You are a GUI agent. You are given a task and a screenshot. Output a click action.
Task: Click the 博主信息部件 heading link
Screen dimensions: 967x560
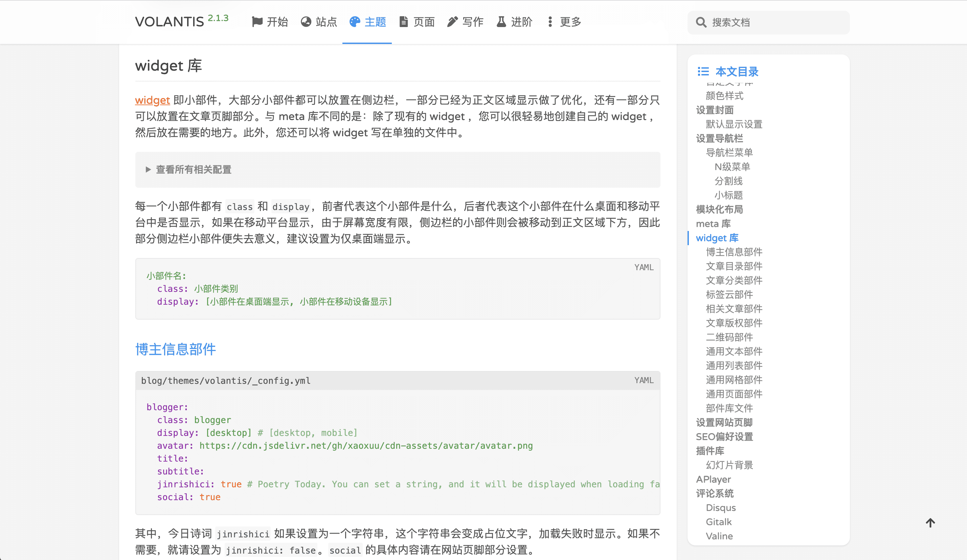pyautogui.click(x=175, y=349)
